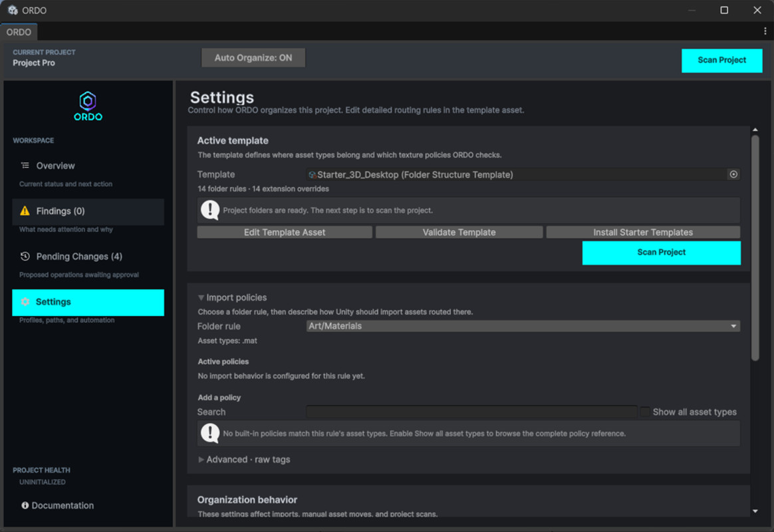
Task: Click Scan Project in the Active template panel
Action: [x=662, y=253]
